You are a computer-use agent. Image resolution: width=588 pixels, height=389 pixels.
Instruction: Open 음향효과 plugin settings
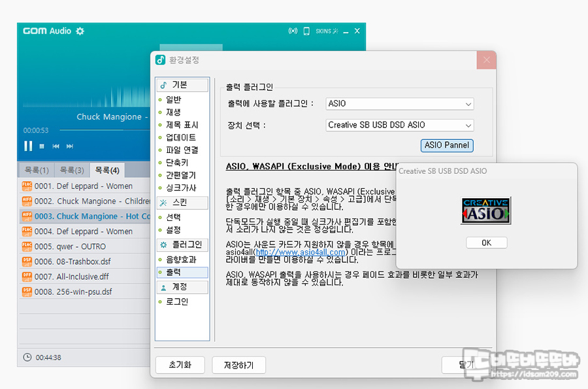click(181, 260)
